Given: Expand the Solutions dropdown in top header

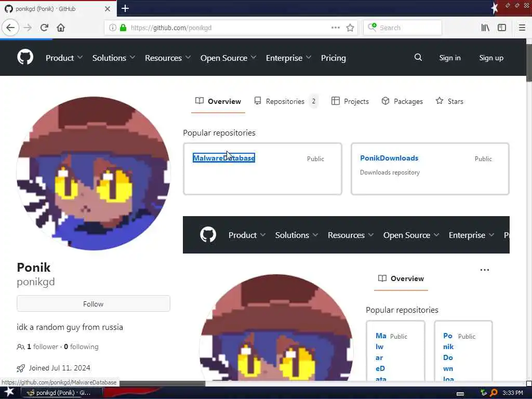Looking at the screenshot, I should point(114,58).
